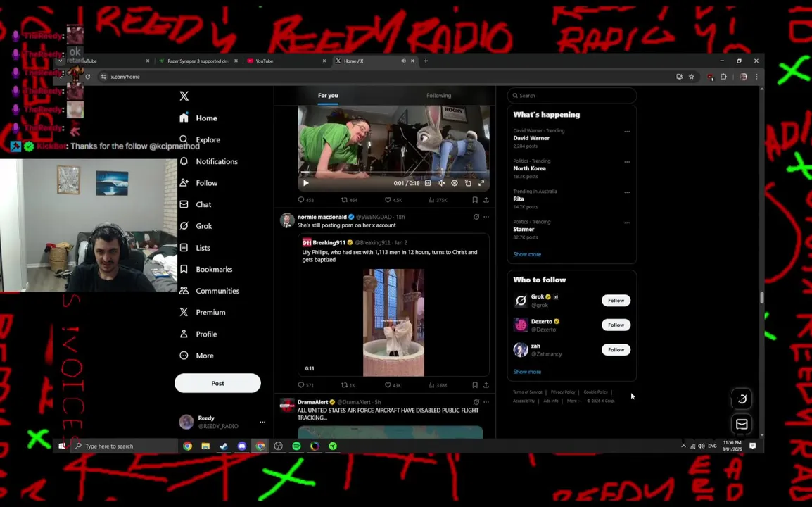The width and height of the screenshot is (812, 507).
Task: Open a new browser tab
Action: [x=426, y=61]
